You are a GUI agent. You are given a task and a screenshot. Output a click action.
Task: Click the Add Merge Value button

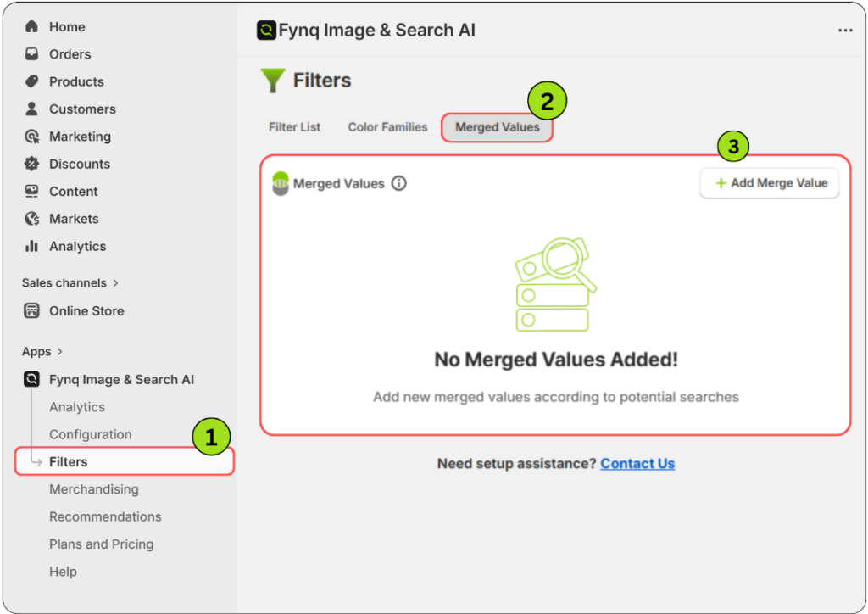[770, 183]
